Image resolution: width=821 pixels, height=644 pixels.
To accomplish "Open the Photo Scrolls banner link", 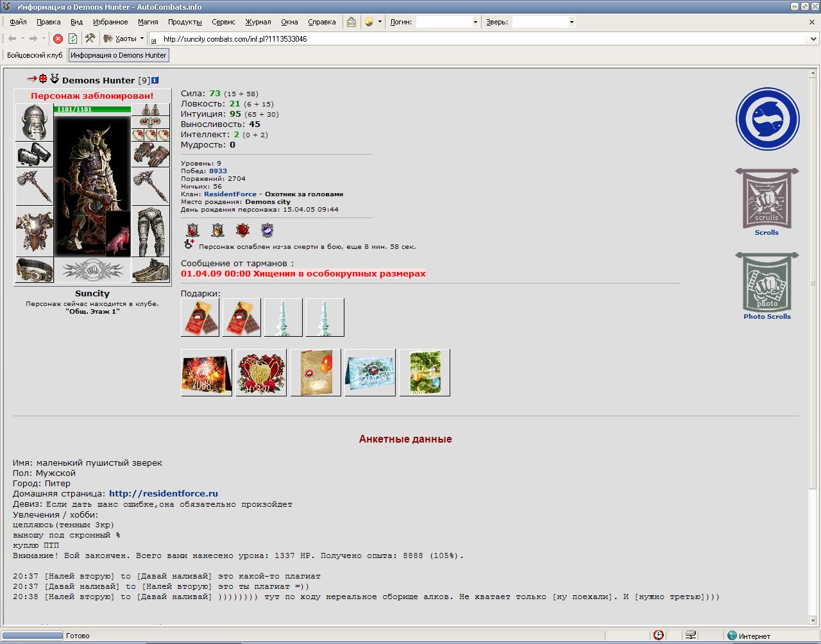I will click(x=766, y=286).
